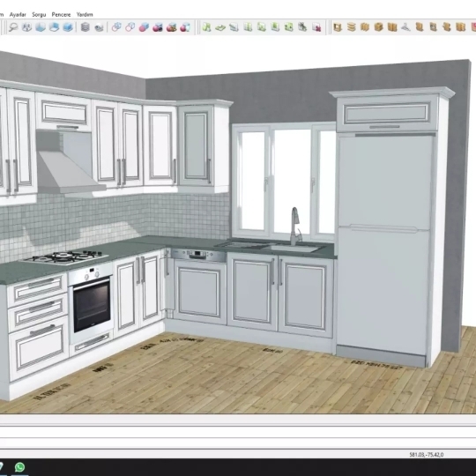Click the stacked wooden shelves icon

(x=351, y=27)
